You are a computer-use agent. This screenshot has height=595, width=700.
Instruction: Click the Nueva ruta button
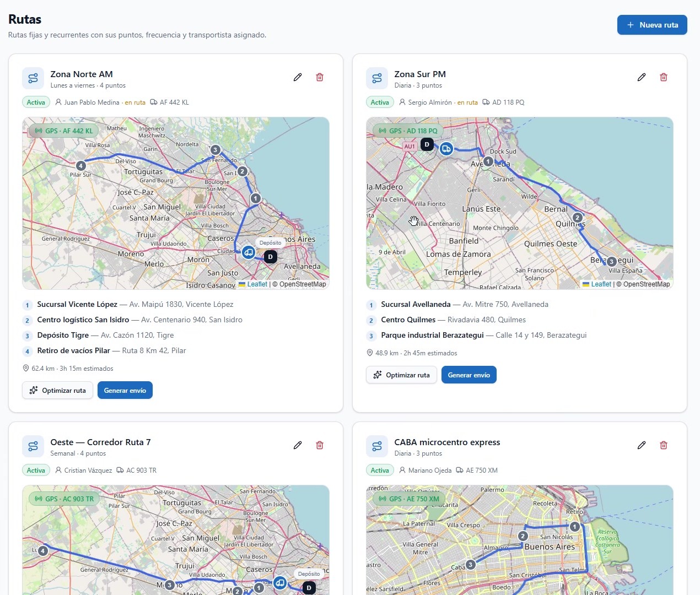coord(652,25)
